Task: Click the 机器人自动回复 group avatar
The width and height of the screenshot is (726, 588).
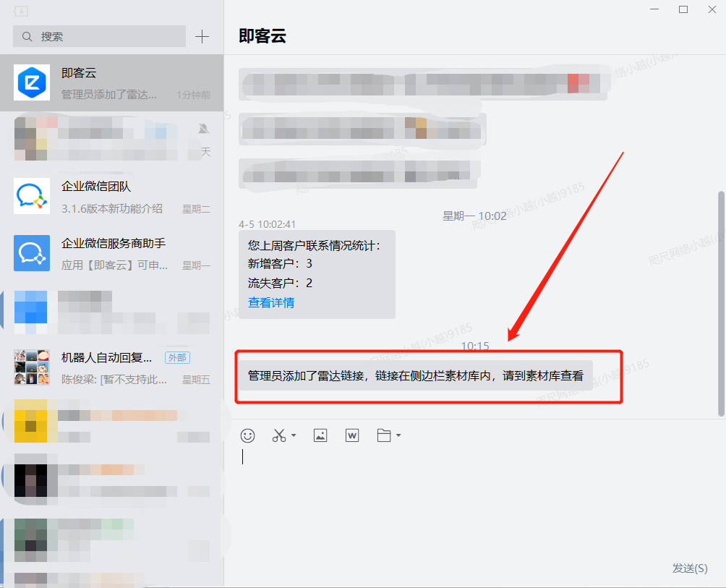Action: [32, 367]
